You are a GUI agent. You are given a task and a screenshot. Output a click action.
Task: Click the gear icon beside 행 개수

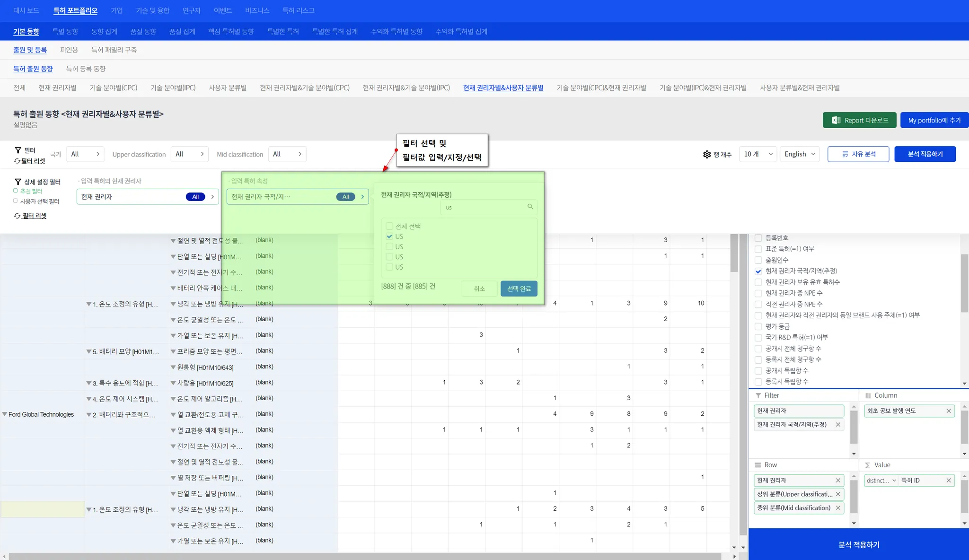(x=707, y=154)
